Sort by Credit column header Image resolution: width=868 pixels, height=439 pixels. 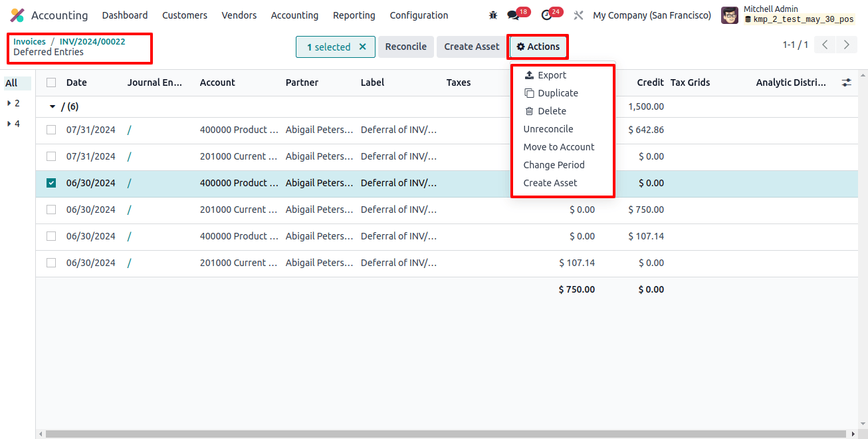tap(650, 82)
